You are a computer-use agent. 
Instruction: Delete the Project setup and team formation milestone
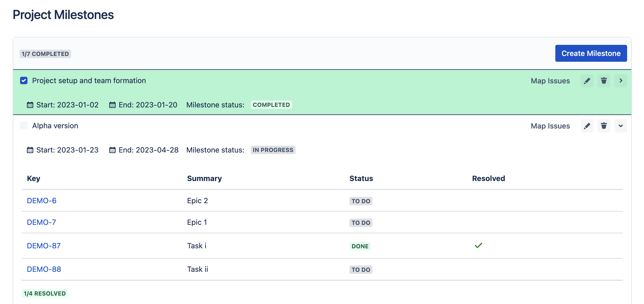pos(604,81)
